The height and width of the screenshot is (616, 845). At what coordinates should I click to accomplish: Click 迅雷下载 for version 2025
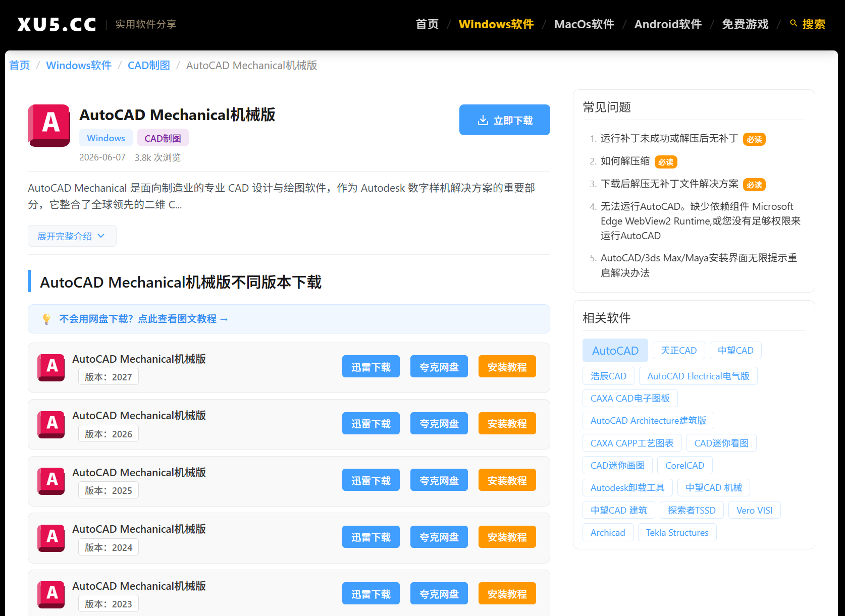tap(371, 480)
